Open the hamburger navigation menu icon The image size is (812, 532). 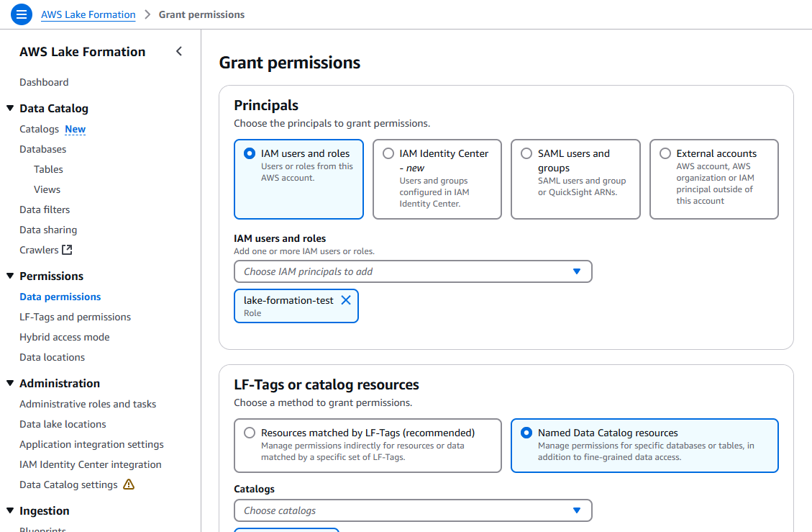(x=22, y=14)
